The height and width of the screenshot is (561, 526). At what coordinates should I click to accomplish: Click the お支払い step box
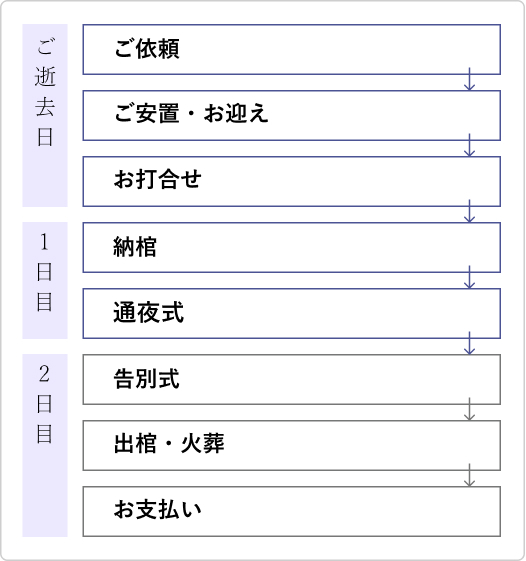click(x=292, y=511)
